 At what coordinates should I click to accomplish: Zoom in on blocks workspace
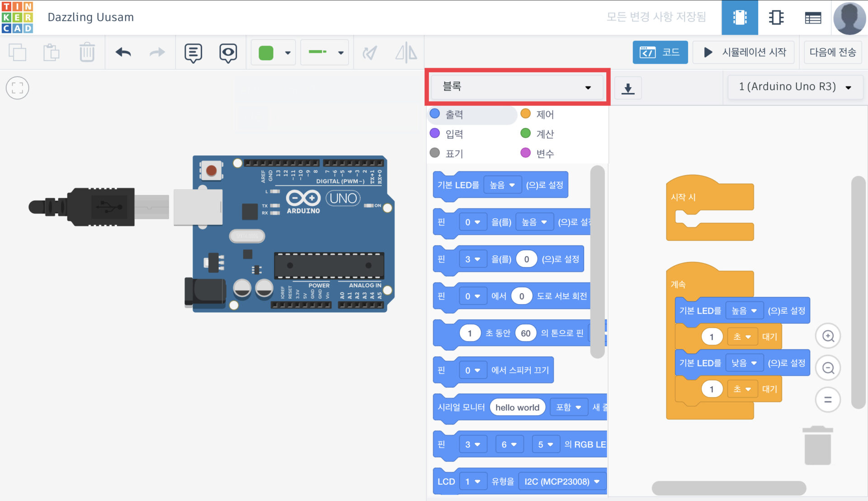(828, 336)
